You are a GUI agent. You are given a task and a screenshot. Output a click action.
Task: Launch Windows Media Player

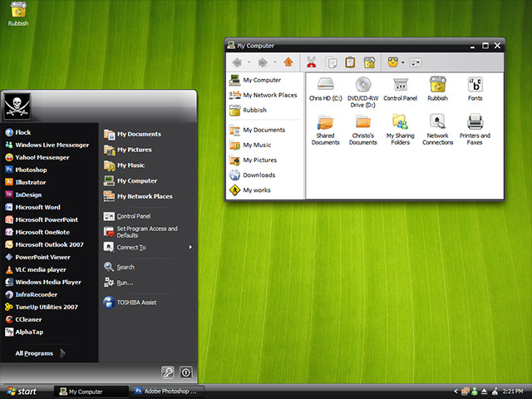point(43,282)
